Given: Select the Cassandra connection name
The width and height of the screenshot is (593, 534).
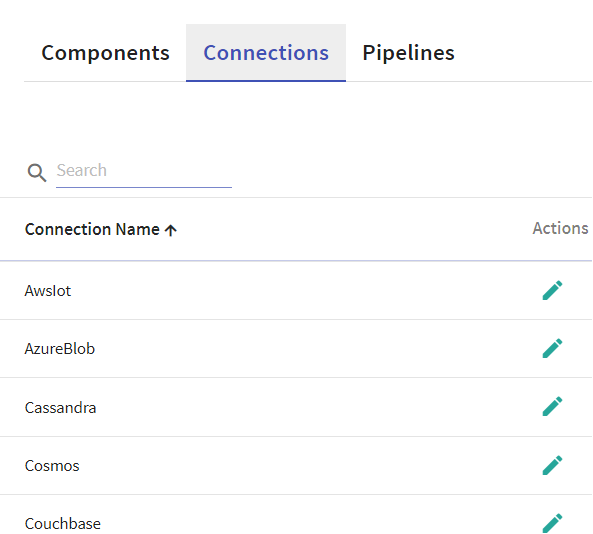Looking at the screenshot, I should (61, 408).
